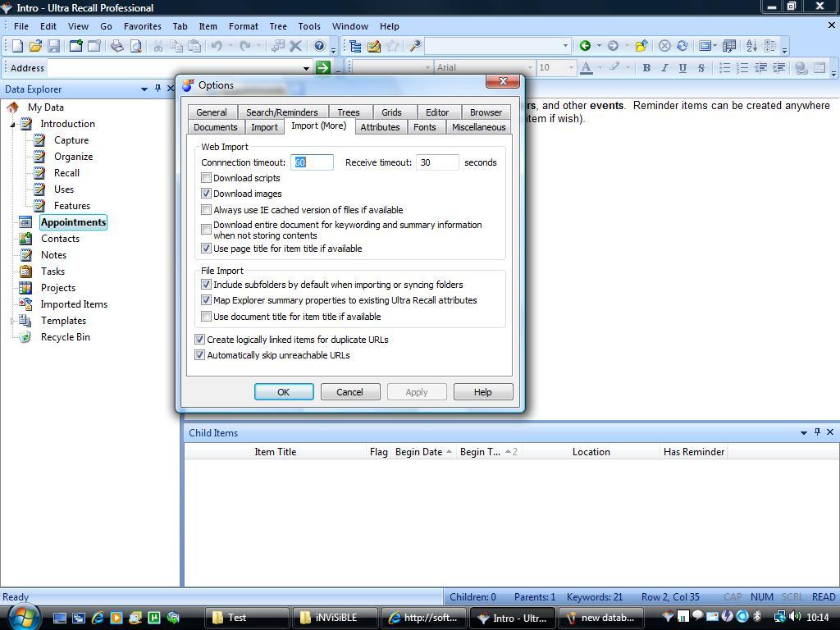Click the font color A swatch

pos(586,67)
